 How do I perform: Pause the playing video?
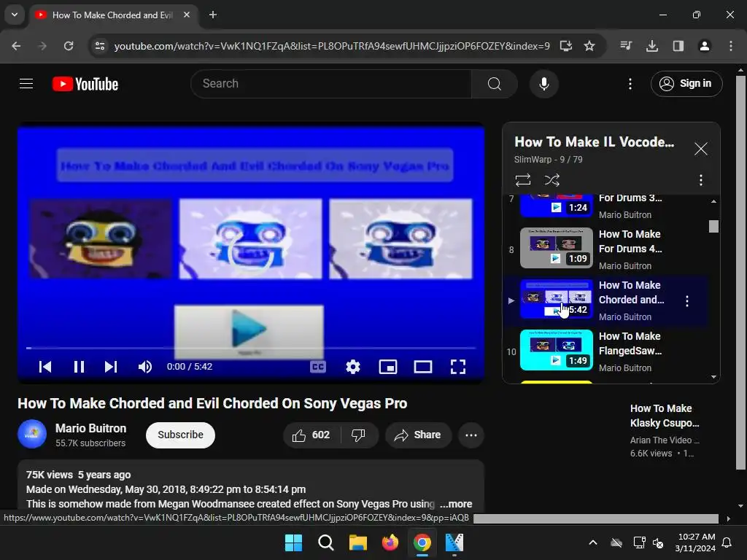[x=79, y=367]
